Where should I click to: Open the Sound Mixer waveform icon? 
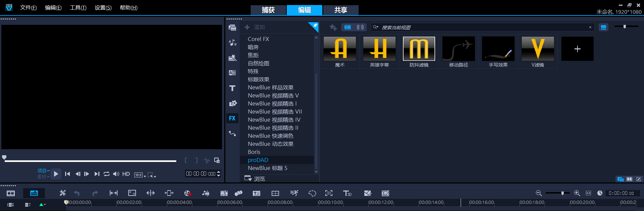pyautogui.click(x=205, y=193)
